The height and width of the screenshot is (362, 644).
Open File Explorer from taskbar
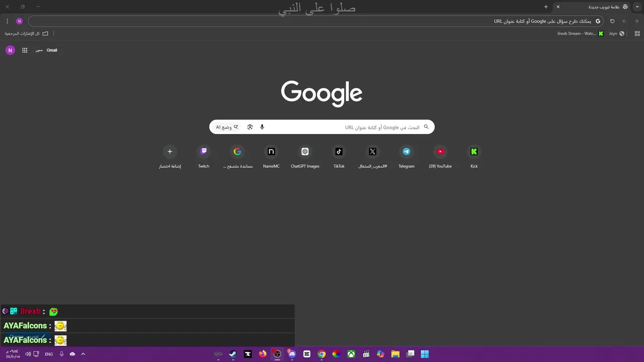point(395,354)
